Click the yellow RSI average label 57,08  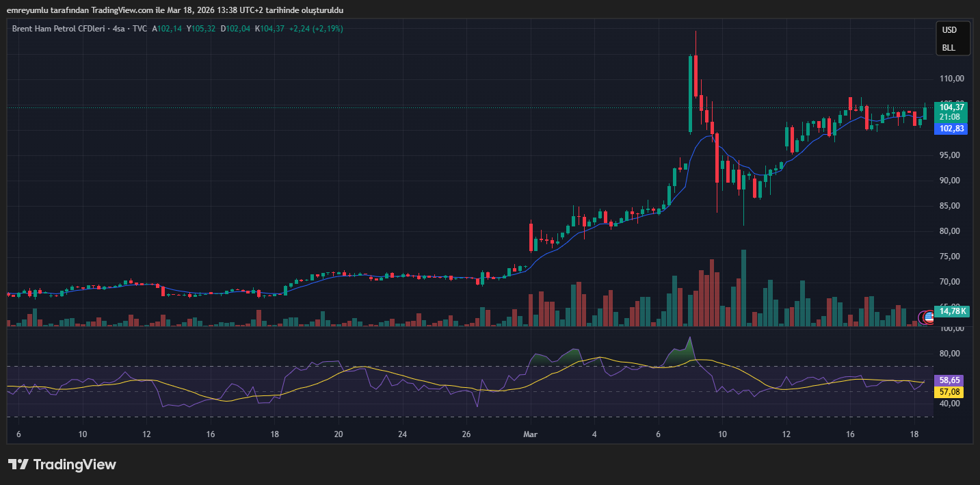(951, 392)
